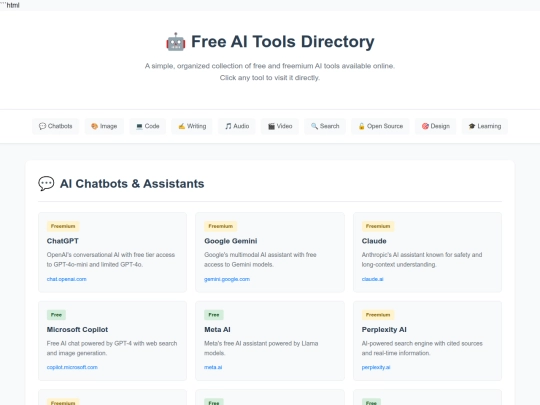Click the Free badge on Microsoft Copilot card
Image resolution: width=540 pixels, height=405 pixels.
pos(56,315)
